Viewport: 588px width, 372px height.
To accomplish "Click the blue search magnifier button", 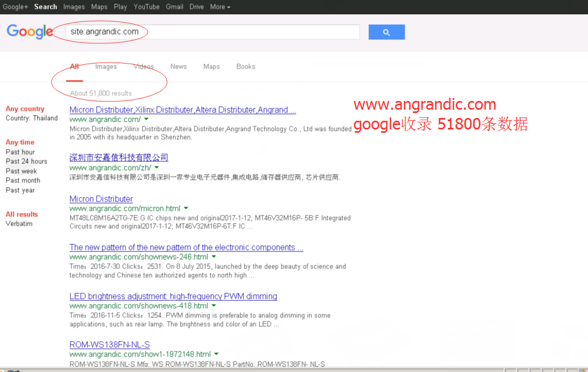I will tap(386, 32).
